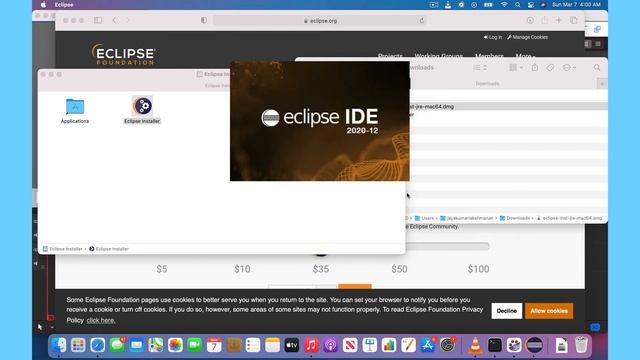This screenshot has height=360, width=640.
Task: Add a new tab in Finder Downloads window
Action: click(602, 84)
